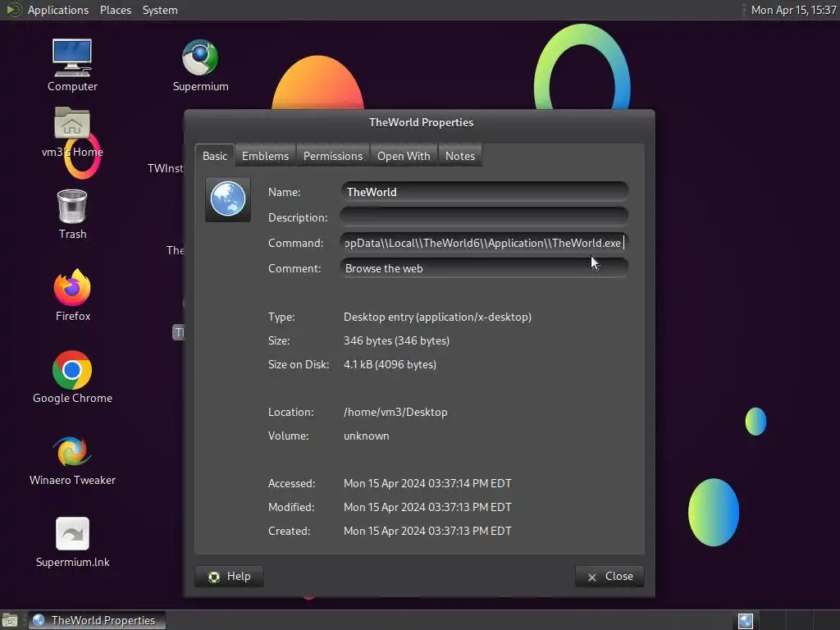This screenshot has height=630, width=840.
Task: Focus the Command field with TheWorld.exe path
Action: (484, 243)
